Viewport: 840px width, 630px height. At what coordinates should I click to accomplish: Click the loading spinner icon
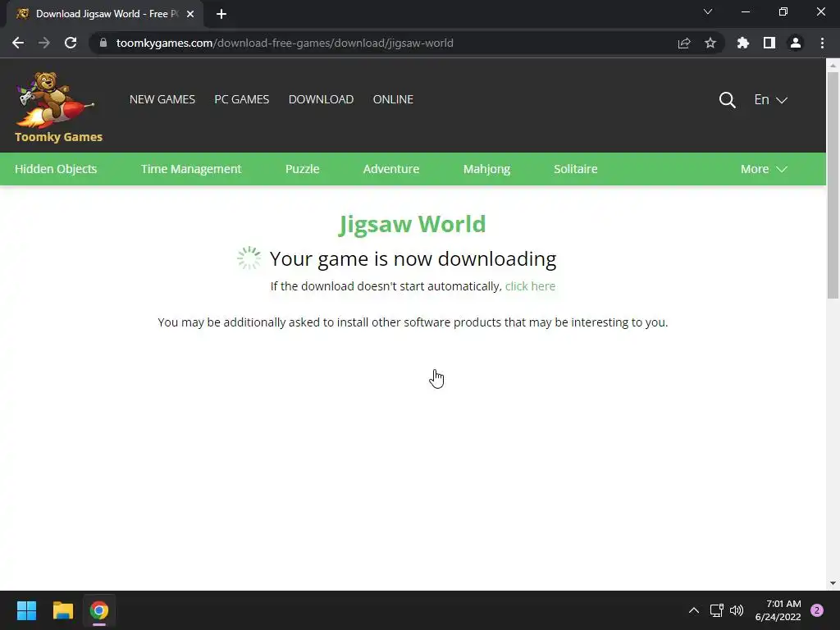249,258
